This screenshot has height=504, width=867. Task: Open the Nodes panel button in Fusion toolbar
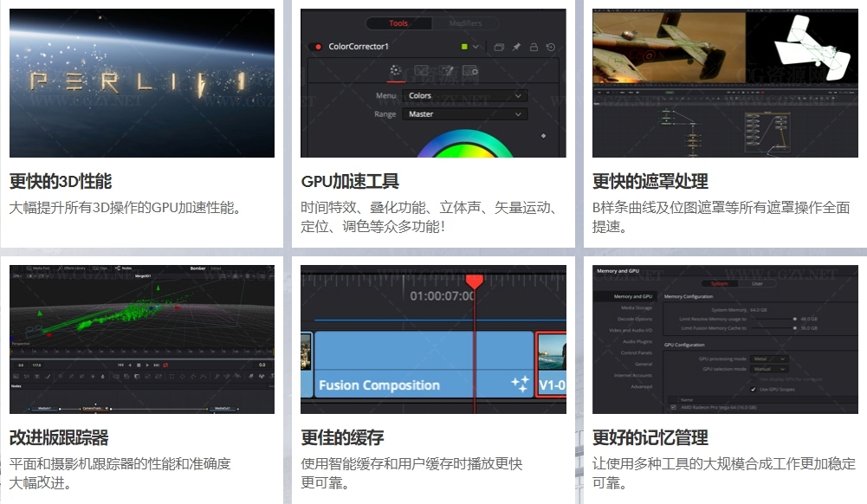coord(122,268)
